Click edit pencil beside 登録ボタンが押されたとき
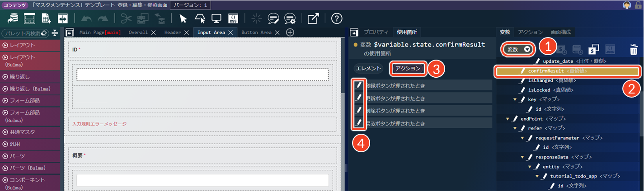The height and width of the screenshot is (192, 644). coord(359,85)
